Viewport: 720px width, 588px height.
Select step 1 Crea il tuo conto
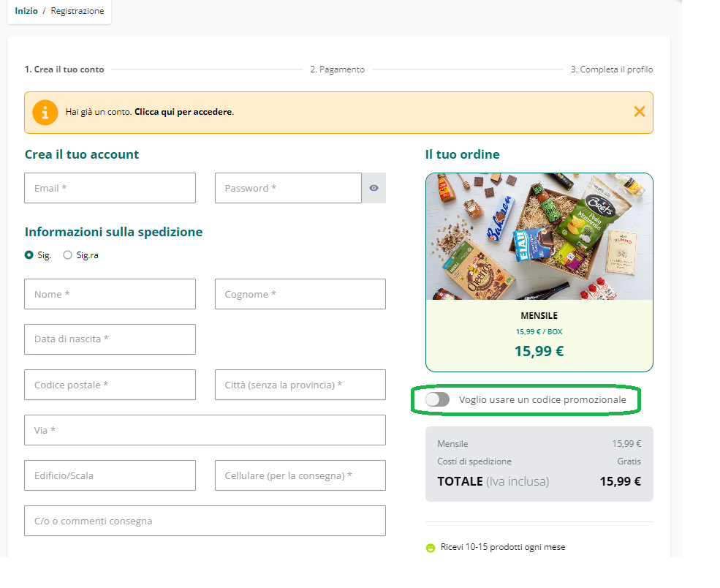click(x=64, y=69)
